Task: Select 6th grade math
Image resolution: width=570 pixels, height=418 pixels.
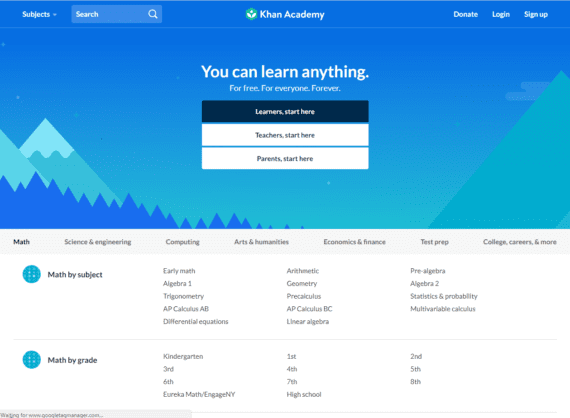Action: (168, 382)
